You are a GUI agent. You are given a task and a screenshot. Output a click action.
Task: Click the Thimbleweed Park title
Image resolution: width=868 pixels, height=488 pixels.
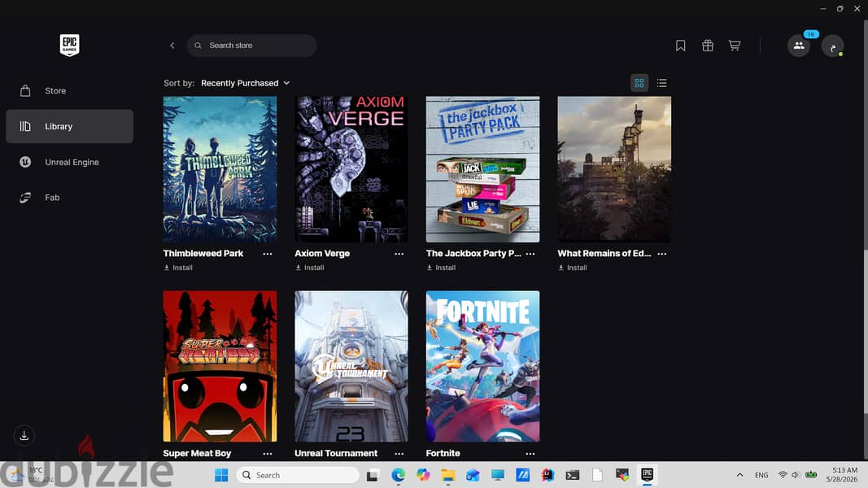tap(203, 254)
